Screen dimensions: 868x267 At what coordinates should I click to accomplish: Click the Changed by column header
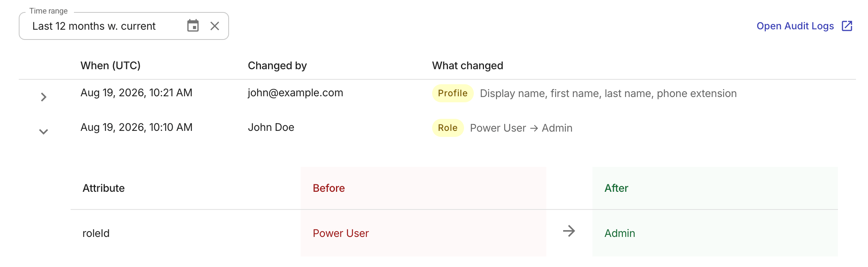[277, 65]
